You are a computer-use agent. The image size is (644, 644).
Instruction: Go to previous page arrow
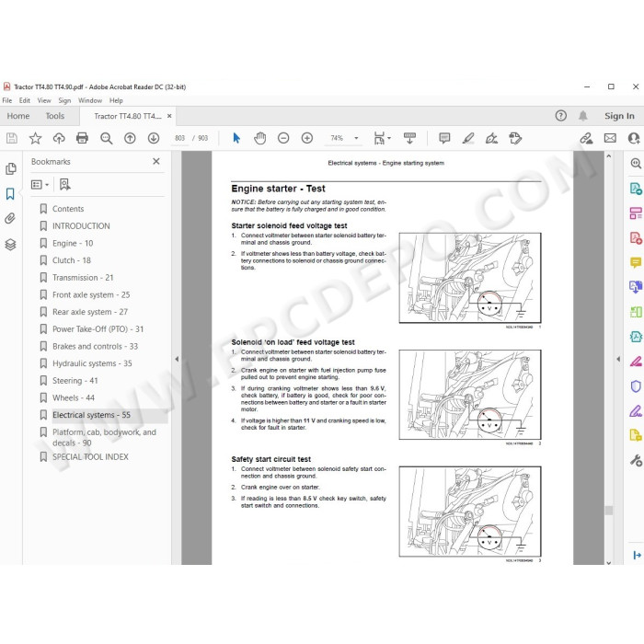130,138
